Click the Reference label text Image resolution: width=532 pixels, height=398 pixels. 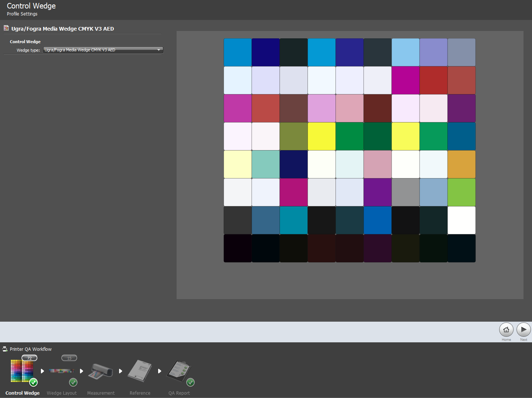tap(140, 393)
